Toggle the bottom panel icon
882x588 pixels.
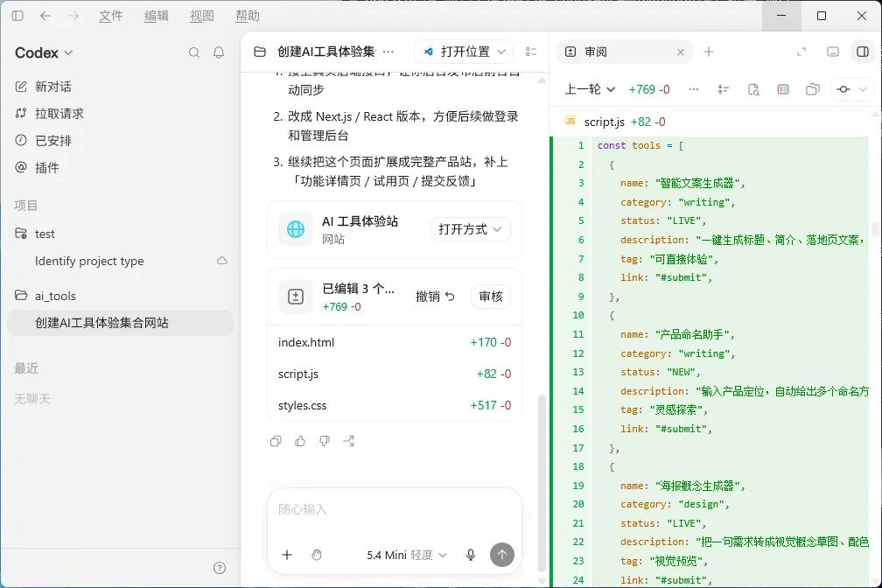[x=833, y=52]
